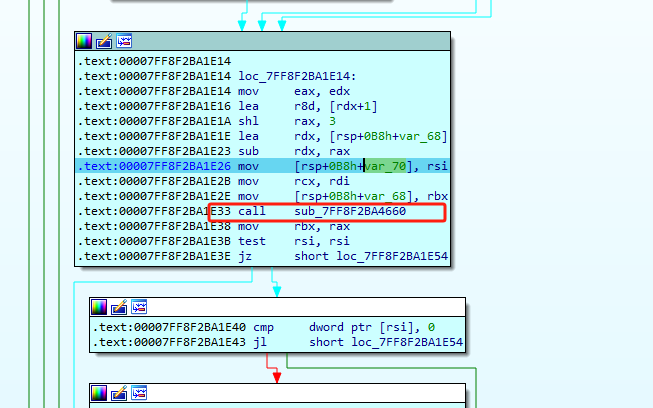Screen dimensions: 653x408
Task: Click the node color icon on the cmp dword ptr block
Action: pyautogui.click(x=99, y=307)
